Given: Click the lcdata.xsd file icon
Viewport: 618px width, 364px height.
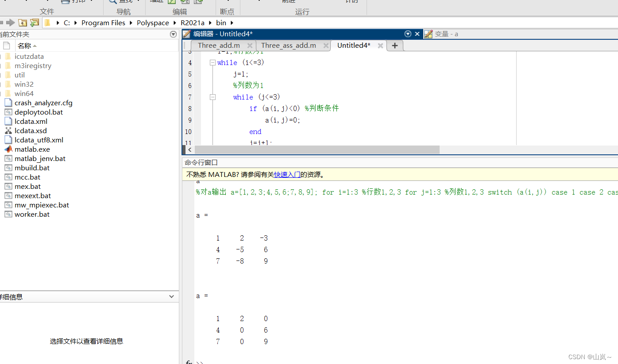Looking at the screenshot, I should [x=8, y=130].
